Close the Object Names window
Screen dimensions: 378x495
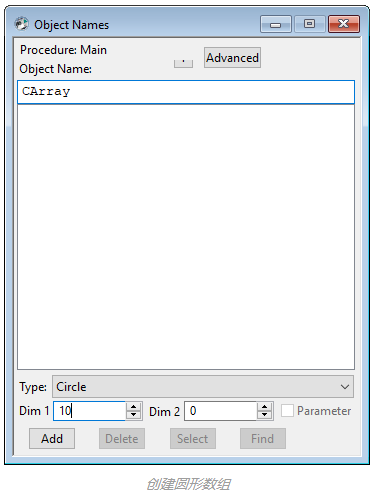pos(344,24)
